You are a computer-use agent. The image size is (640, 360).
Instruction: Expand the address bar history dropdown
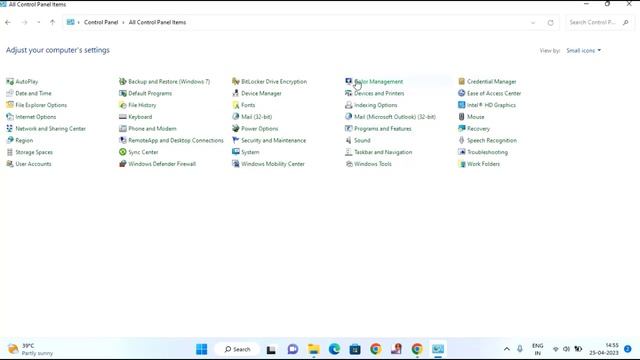pyautogui.click(x=533, y=23)
